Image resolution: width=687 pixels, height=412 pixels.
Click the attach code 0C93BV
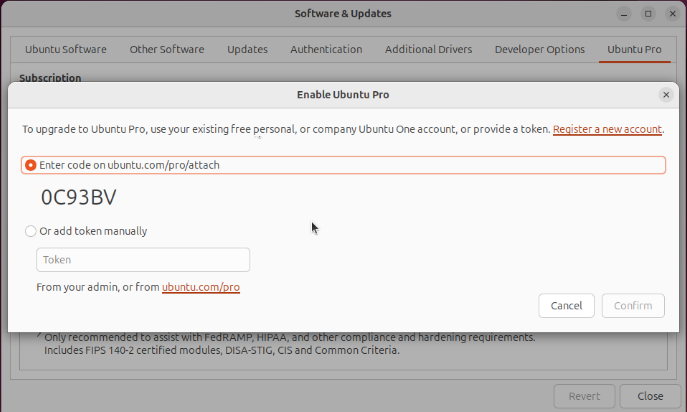click(x=79, y=197)
